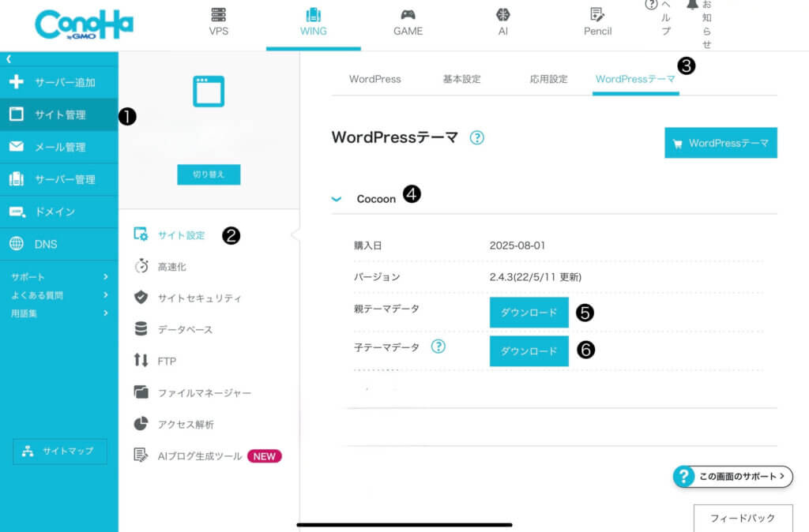This screenshot has width=809, height=532.
Task: Click the バージョン label
Action: click(x=377, y=277)
